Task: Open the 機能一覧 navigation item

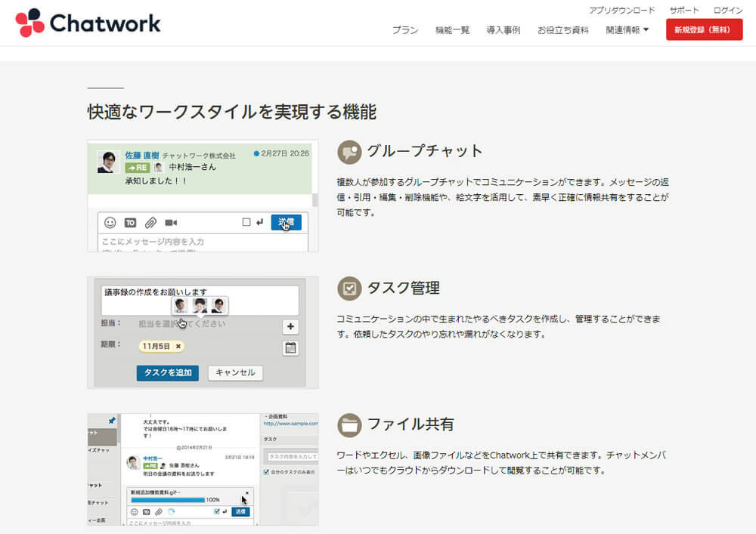Action: (x=452, y=30)
